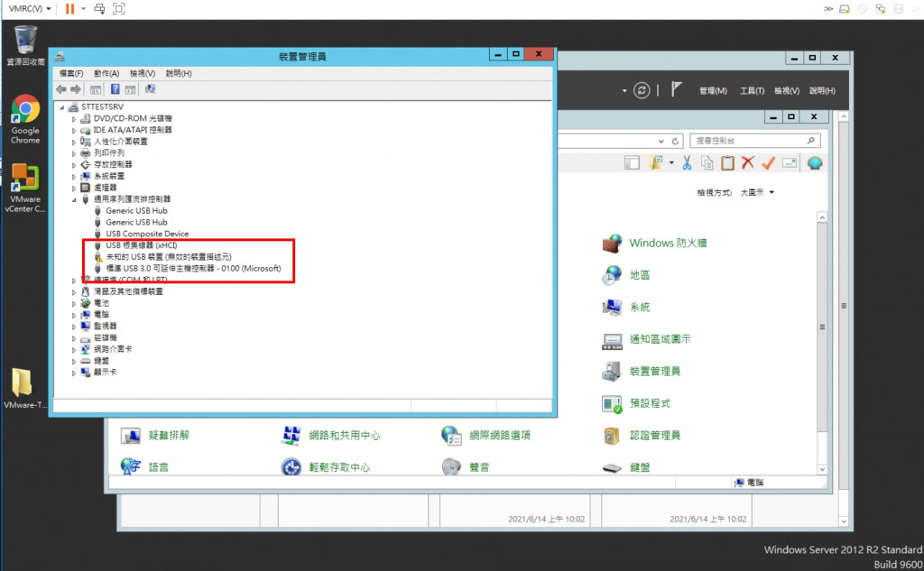Open the 檢視方式 大圖示 dropdown
Screen dimensions: 924x571
point(757,193)
